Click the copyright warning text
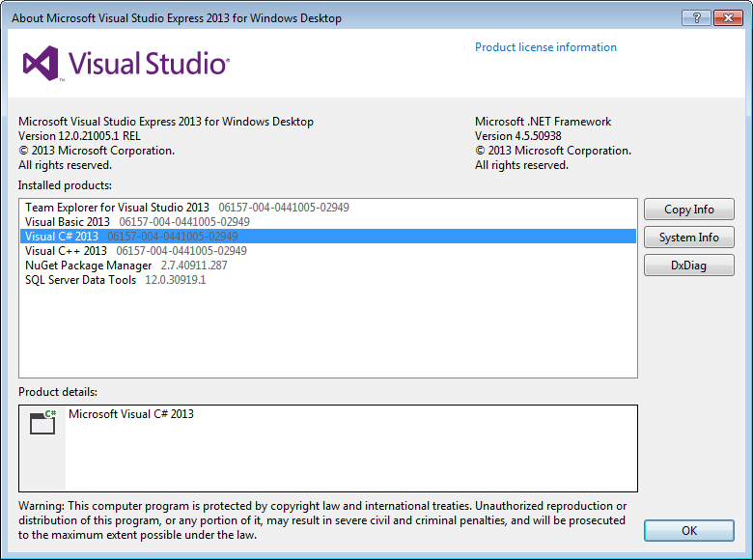The image size is (753, 560). 322,519
